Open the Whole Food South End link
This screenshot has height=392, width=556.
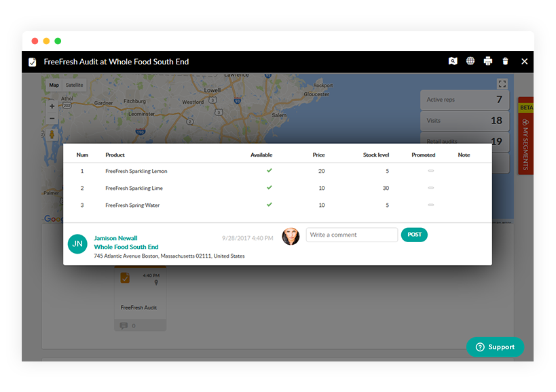point(126,247)
